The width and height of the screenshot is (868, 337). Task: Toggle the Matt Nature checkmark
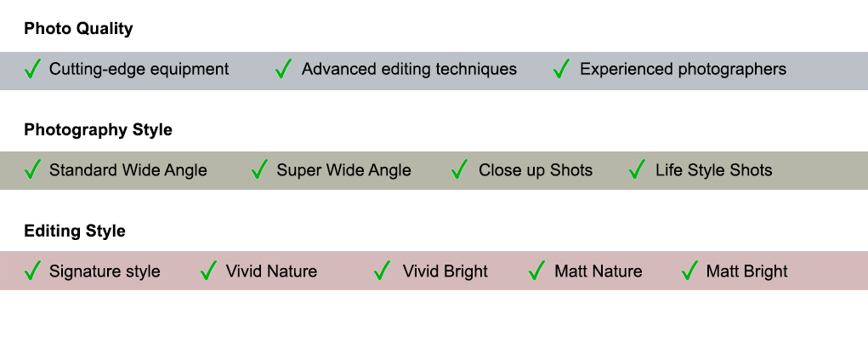[537, 271]
